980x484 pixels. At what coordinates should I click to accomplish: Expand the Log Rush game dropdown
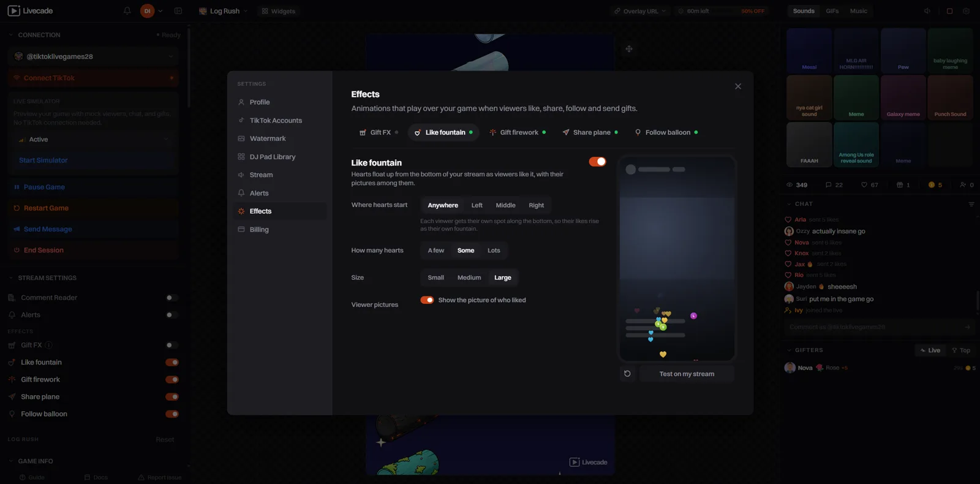[x=224, y=11]
